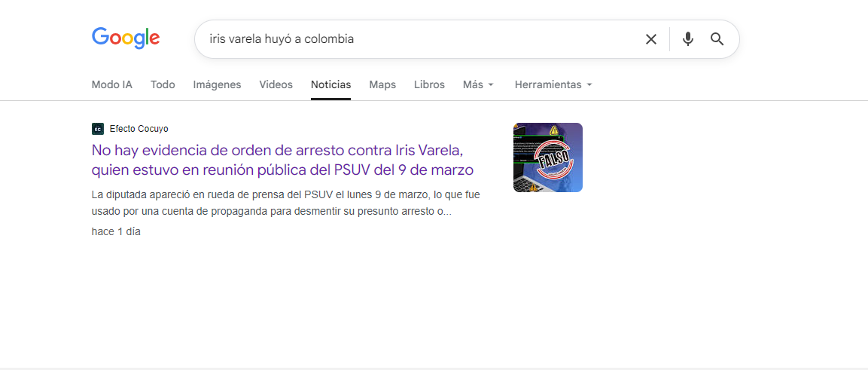Screen dimensions: 868x370
Task: Click the 'hace 1 día' timestamp
Action: click(x=116, y=232)
